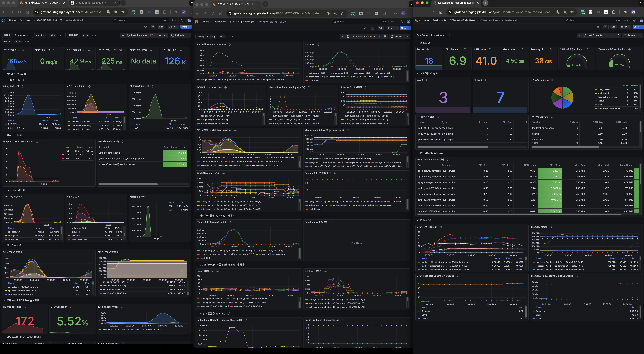Click horizontal scrollbar under 느린 엔드포인트 table
644x354 pixels.
coord(128,184)
